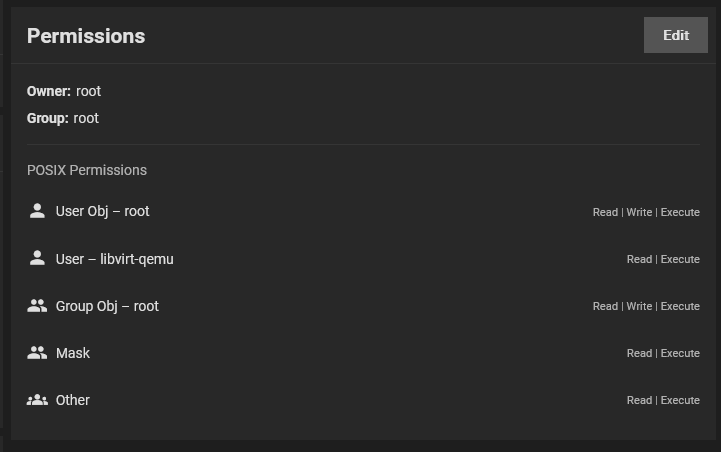721x452 pixels.
Task: Click the POSIX Permissions section label
Action: click(87, 170)
